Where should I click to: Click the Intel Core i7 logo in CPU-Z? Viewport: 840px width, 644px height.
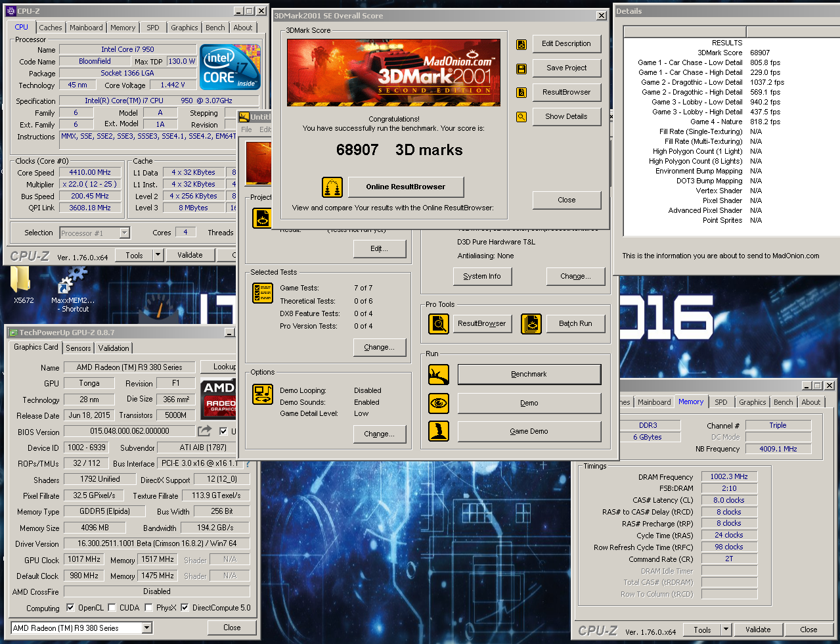tap(230, 67)
